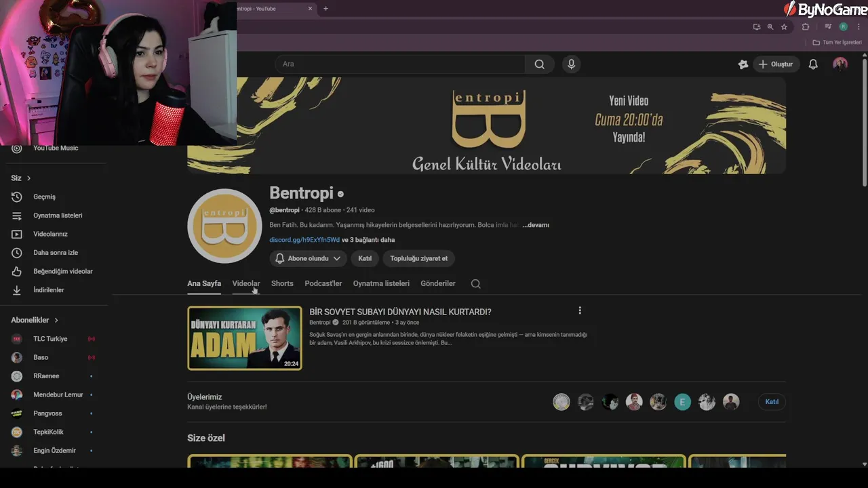The image size is (868, 488).
Task: Open the green E member avatar
Action: 682,402
